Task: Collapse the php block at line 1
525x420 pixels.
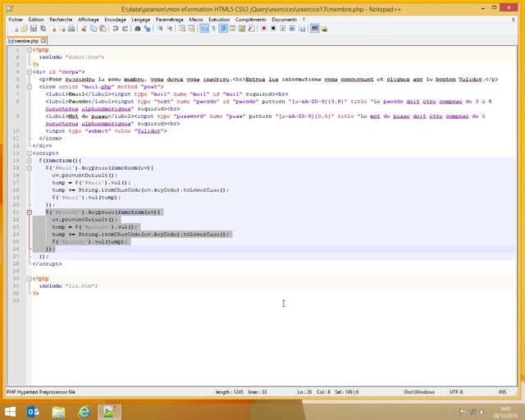Action: click(30, 49)
